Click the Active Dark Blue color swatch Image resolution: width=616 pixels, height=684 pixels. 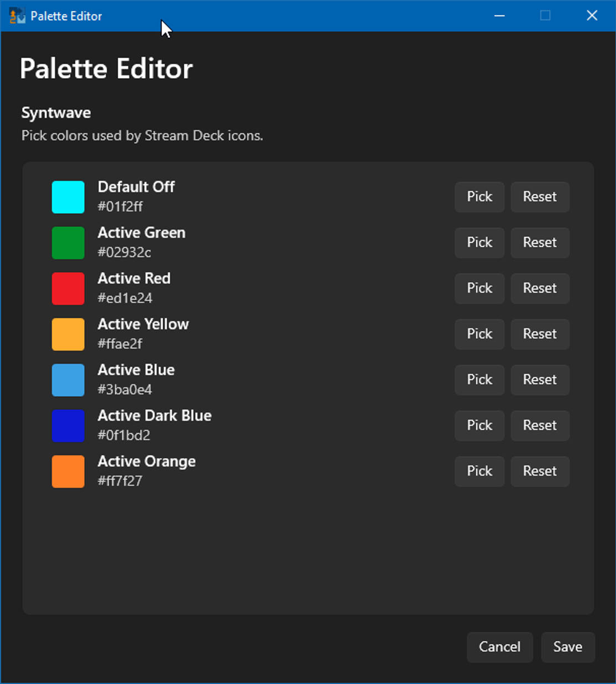[x=68, y=425]
